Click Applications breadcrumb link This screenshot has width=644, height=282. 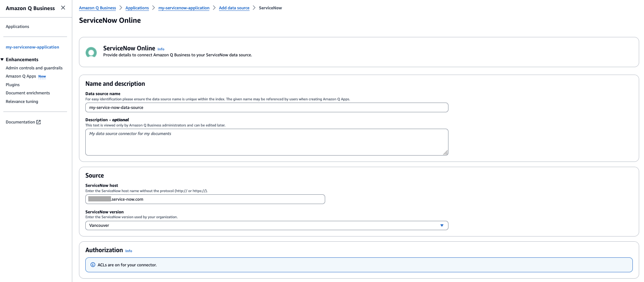pyautogui.click(x=137, y=8)
